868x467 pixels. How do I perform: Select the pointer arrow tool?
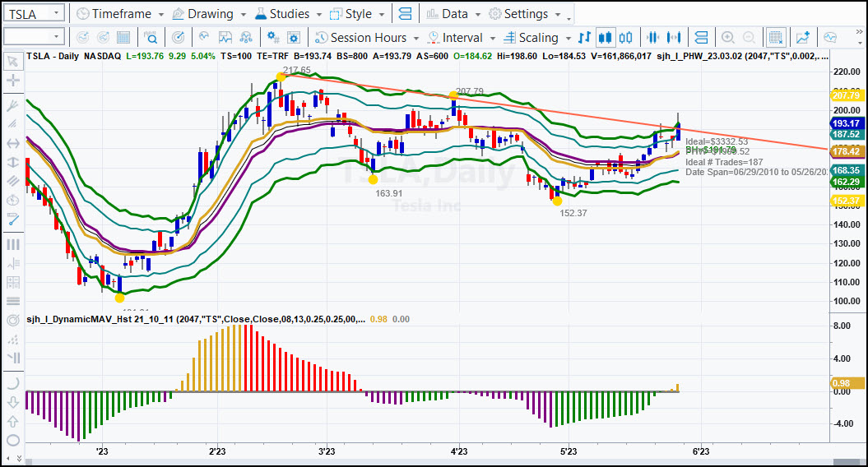click(12, 61)
